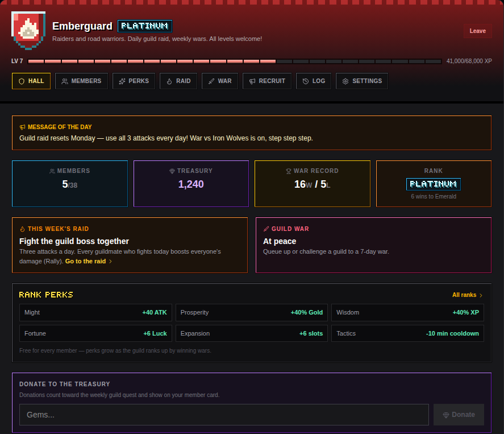This screenshot has height=434, width=504.
Task: Click the megaphone icon on the Recruit tab
Action: pyautogui.click(x=252, y=81)
